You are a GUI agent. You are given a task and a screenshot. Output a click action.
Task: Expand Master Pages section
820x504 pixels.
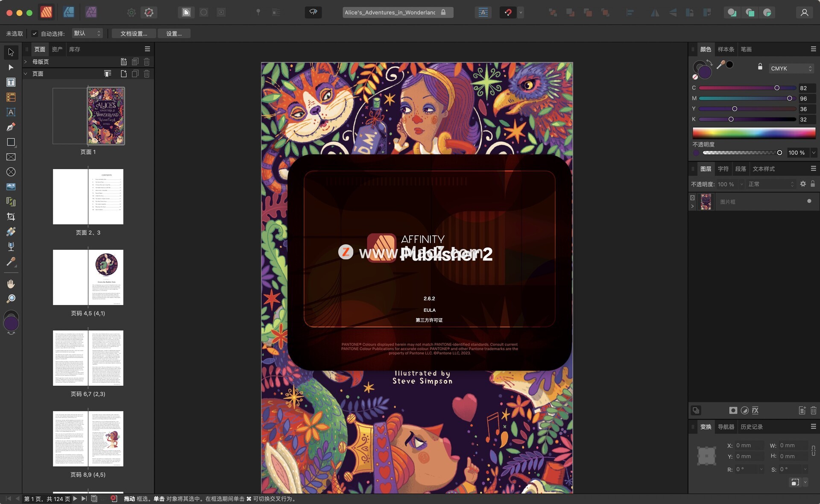[26, 62]
